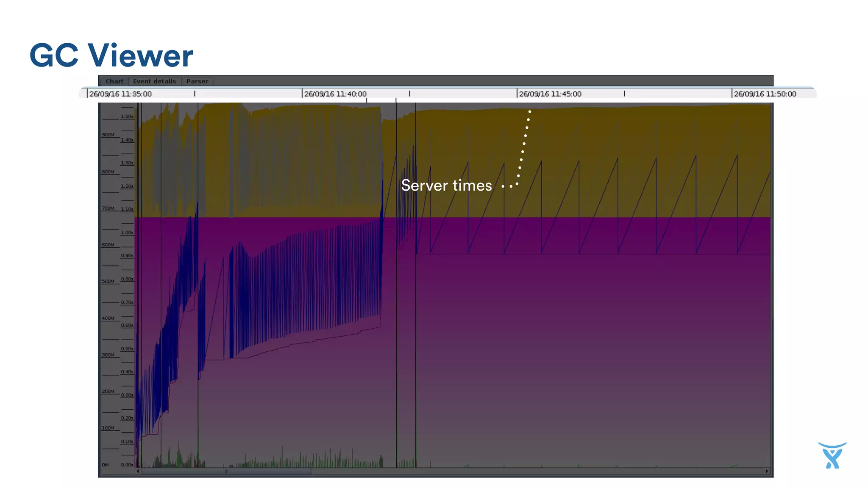This screenshot has width=868, height=488.
Task: Click the 26/09/16 11:35:00 timestamp marker
Action: (120, 94)
